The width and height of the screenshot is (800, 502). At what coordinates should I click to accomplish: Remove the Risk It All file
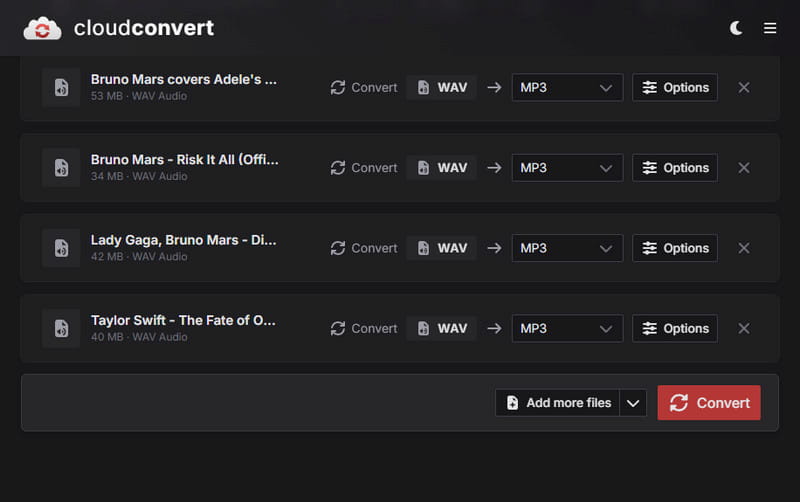coord(744,167)
